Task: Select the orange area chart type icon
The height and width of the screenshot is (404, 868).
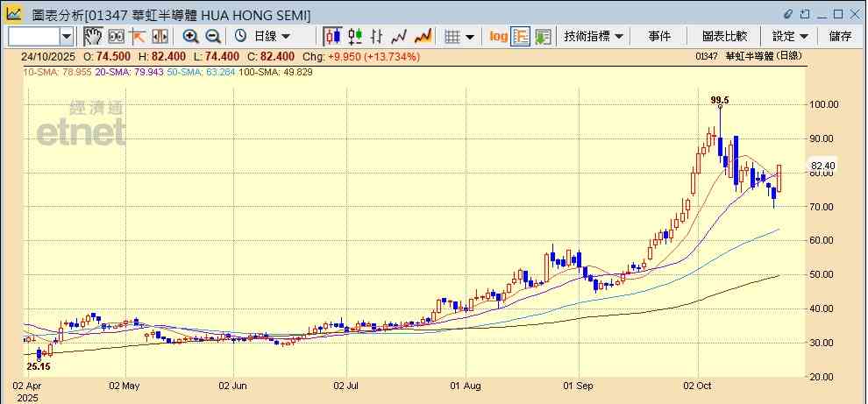Action: coord(423,36)
